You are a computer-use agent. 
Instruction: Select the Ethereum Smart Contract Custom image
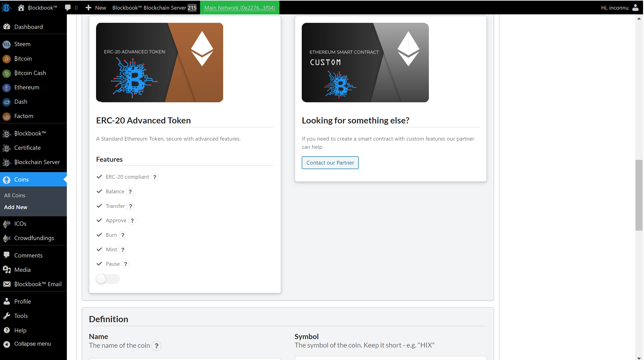(x=365, y=63)
